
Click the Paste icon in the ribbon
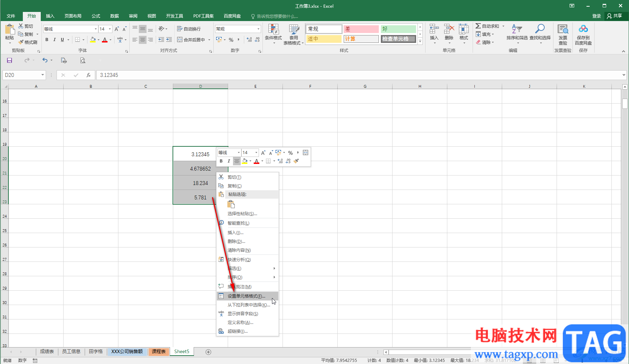(9, 29)
